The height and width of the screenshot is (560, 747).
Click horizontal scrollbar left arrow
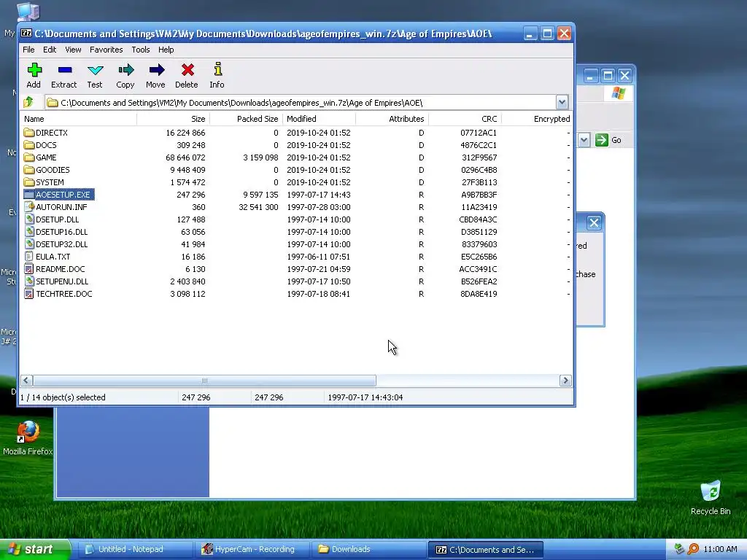click(27, 381)
